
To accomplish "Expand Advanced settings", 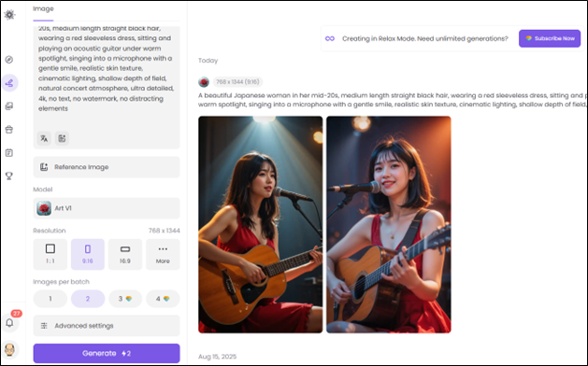I will click(107, 326).
